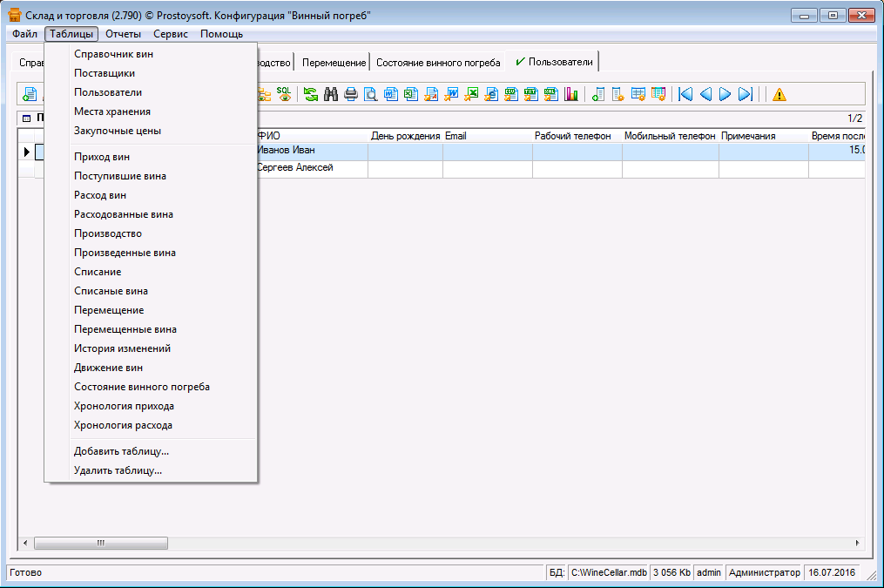The height and width of the screenshot is (588, 884).
Task: Click the add new record icon
Action: click(30, 94)
